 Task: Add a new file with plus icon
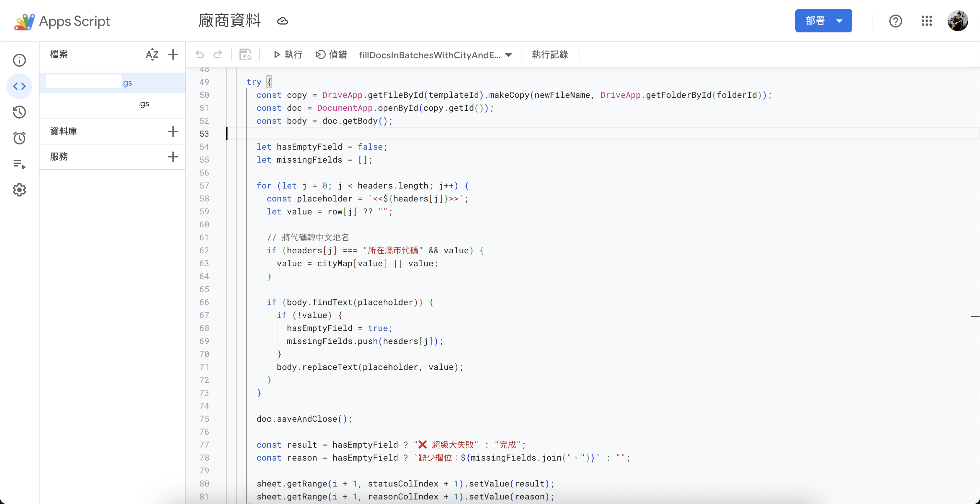click(173, 54)
